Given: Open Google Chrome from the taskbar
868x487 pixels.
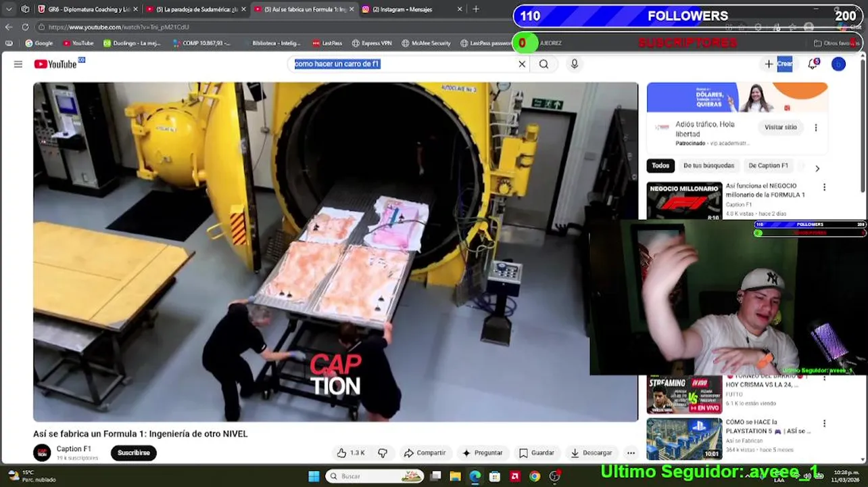Looking at the screenshot, I should [x=535, y=476].
